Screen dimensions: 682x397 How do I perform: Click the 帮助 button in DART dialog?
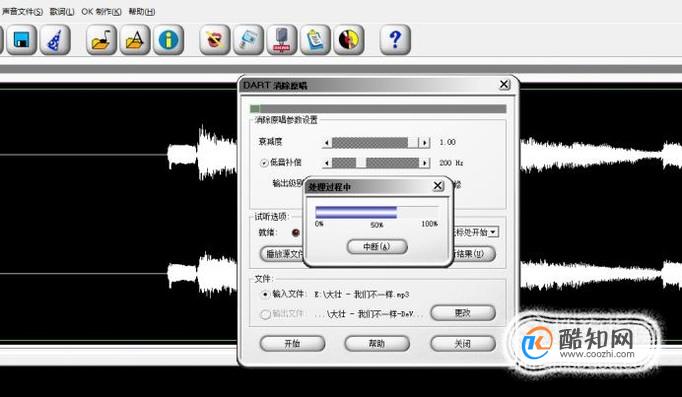click(377, 344)
